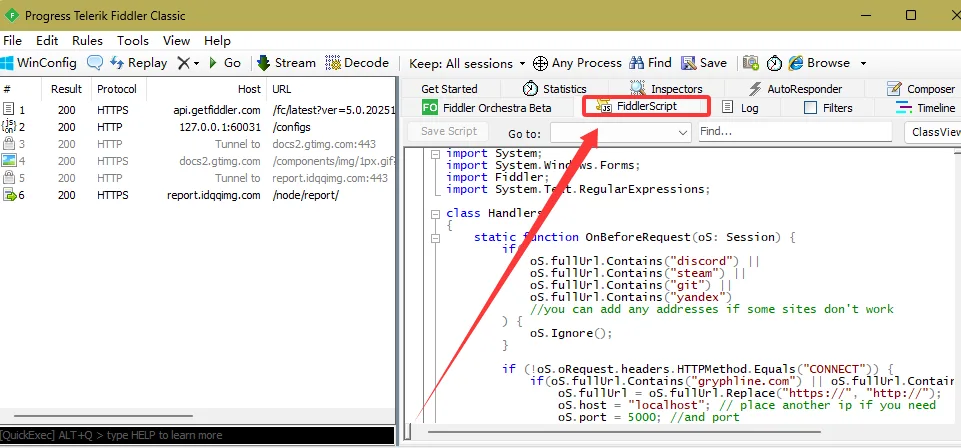
Task: Sort sessions by Protocol column header
Action: [x=118, y=89]
